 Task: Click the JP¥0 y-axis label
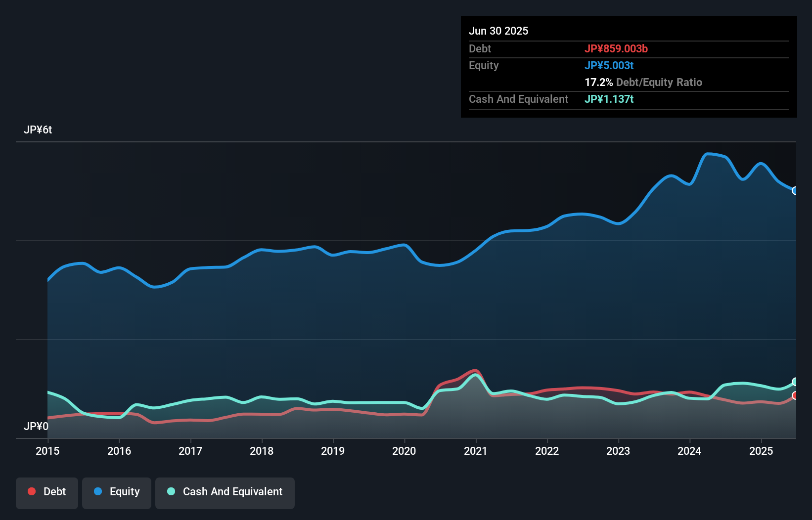click(36, 426)
